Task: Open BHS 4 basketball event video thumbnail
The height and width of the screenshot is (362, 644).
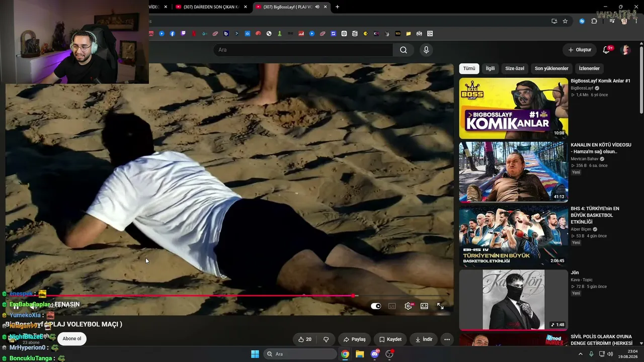Action: [513, 235]
